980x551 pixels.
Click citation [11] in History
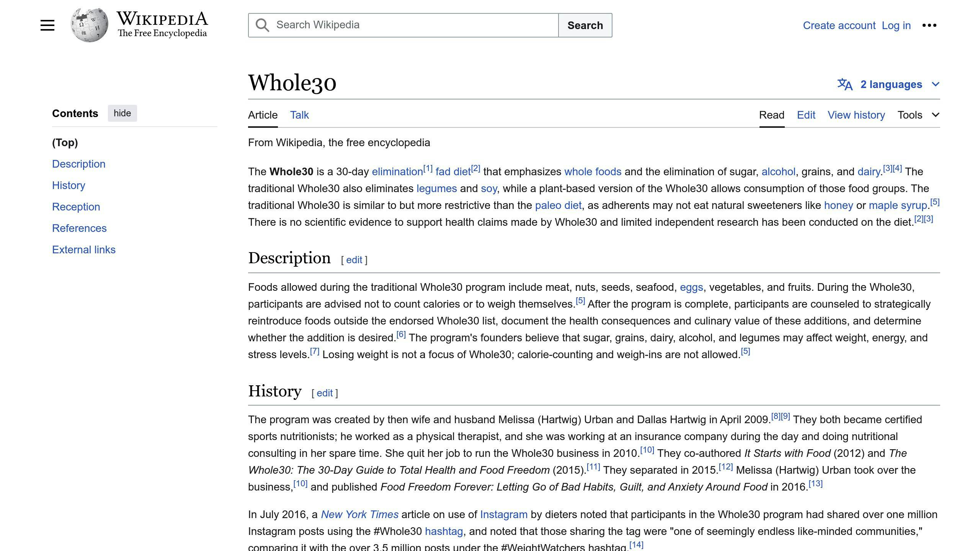click(593, 467)
